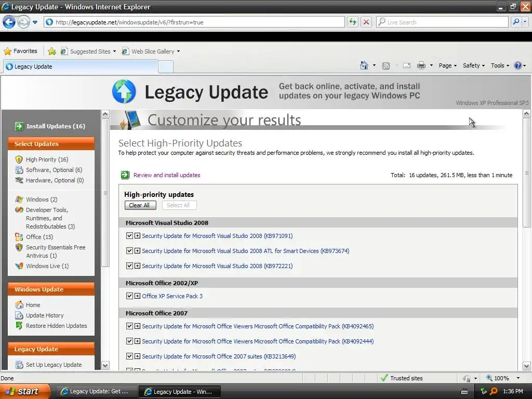Open the Page menu

447,65
